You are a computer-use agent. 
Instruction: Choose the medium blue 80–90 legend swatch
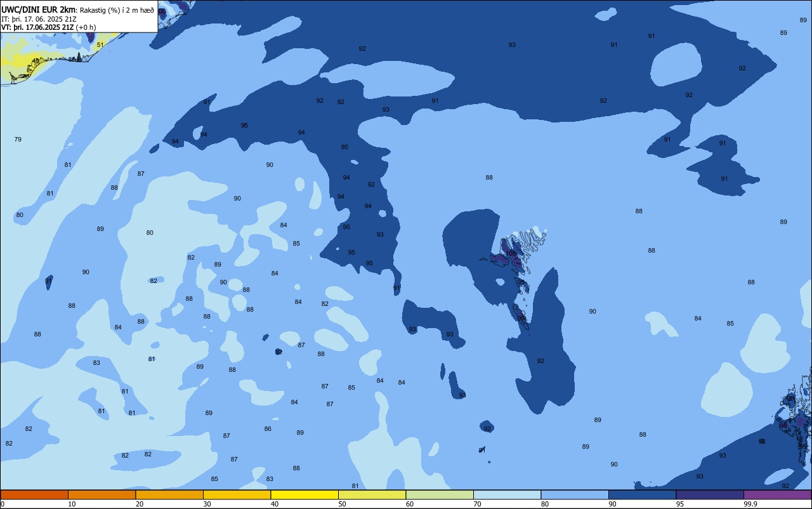575,494
